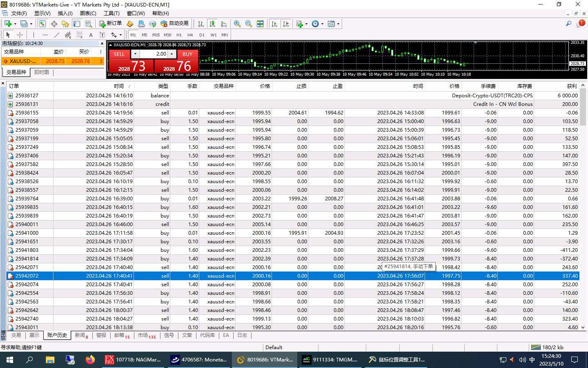Select XAUUSD row in Market Watch
Viewport: 588px width, 368px height.
[x=53, y=61]
